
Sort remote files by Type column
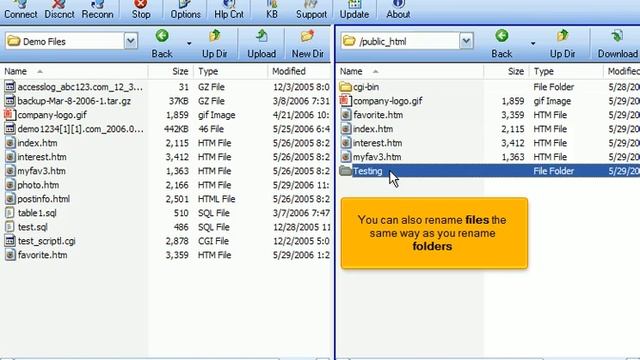click(566, 71)
